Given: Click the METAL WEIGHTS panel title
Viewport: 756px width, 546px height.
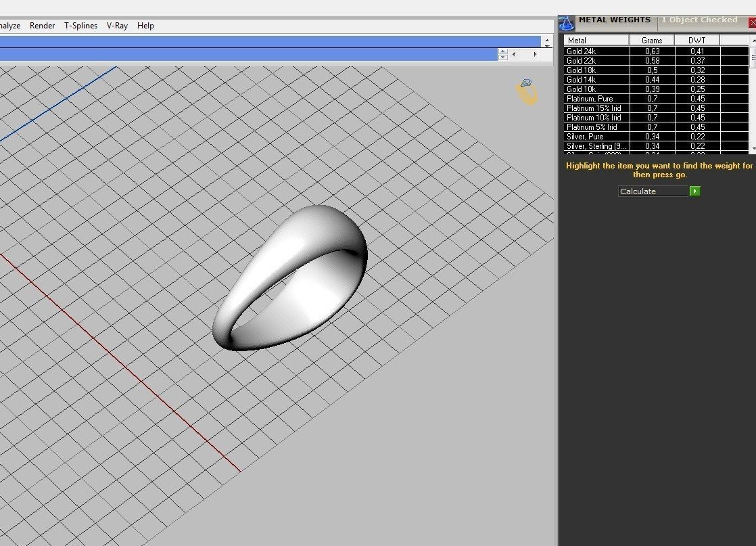Looking at the screenshot, I should pos(614,20).
